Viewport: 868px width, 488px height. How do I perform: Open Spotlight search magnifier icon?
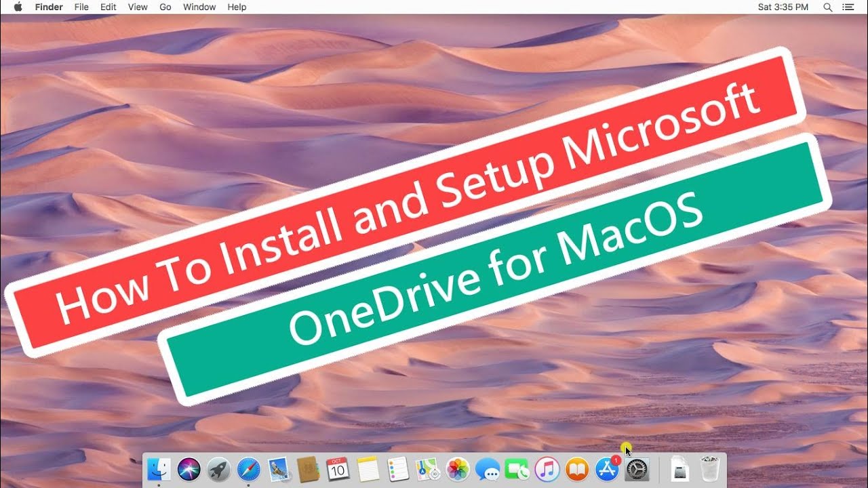point(827,7)
